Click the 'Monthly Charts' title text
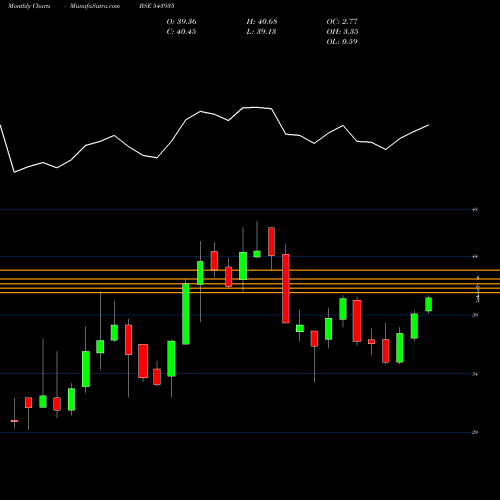The width and height of the screenshot is (500, 500). pyautogui.click(x=29, y=6)
